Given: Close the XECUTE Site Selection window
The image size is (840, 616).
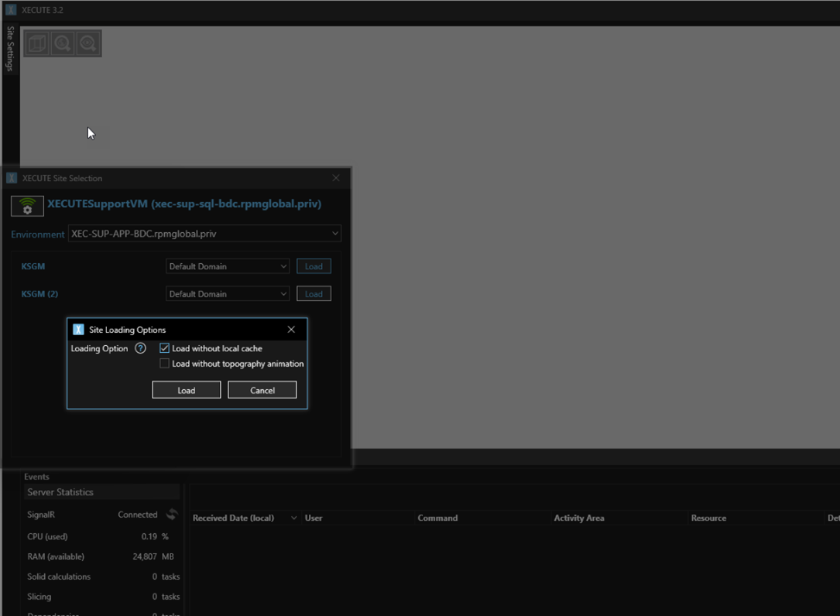Looking at the screenshot, I should 336,178.
